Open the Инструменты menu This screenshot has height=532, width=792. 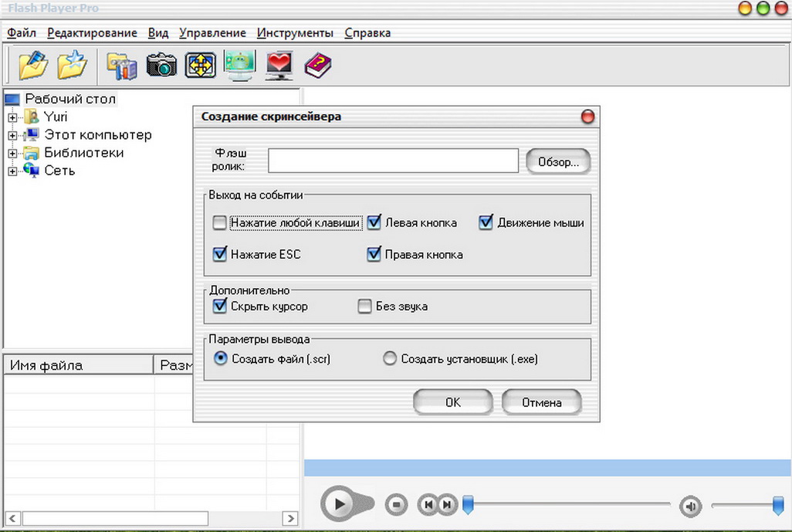(295, 33)
